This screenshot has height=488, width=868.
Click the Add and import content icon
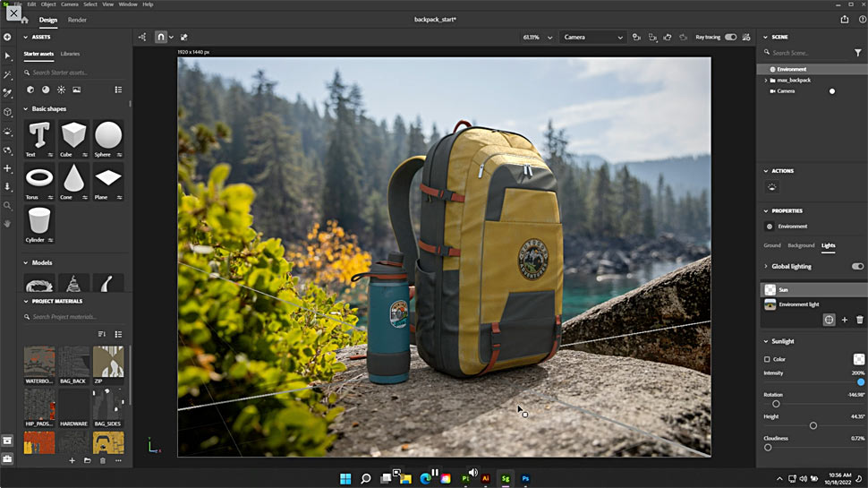(x=7, y=37)
